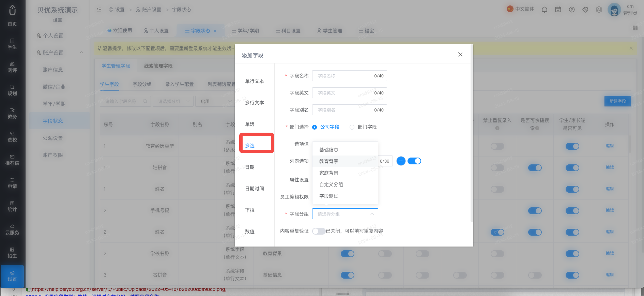
Task: Open the 首页 home icon in sidebar
Action: pos(12,15)
